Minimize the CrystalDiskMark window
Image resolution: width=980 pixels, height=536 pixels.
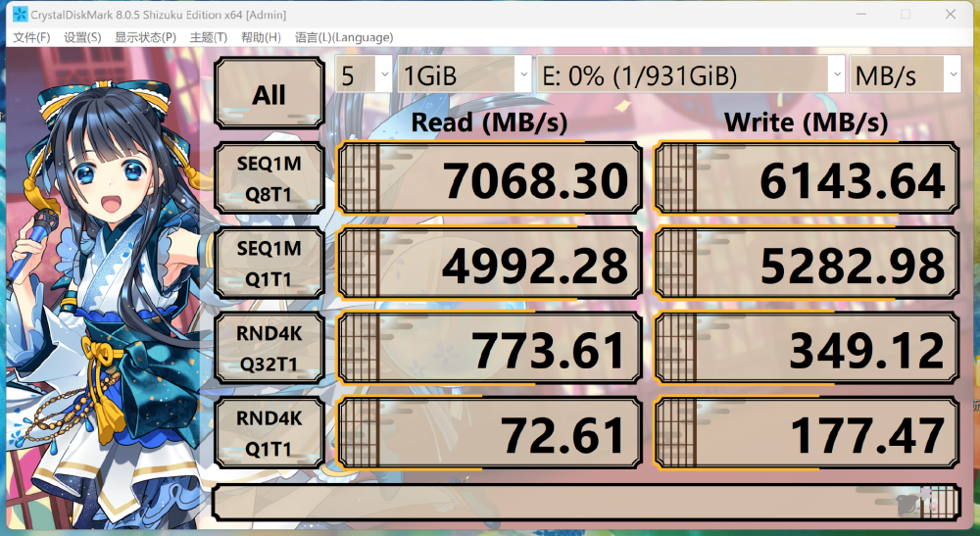[x=861, y=14]
